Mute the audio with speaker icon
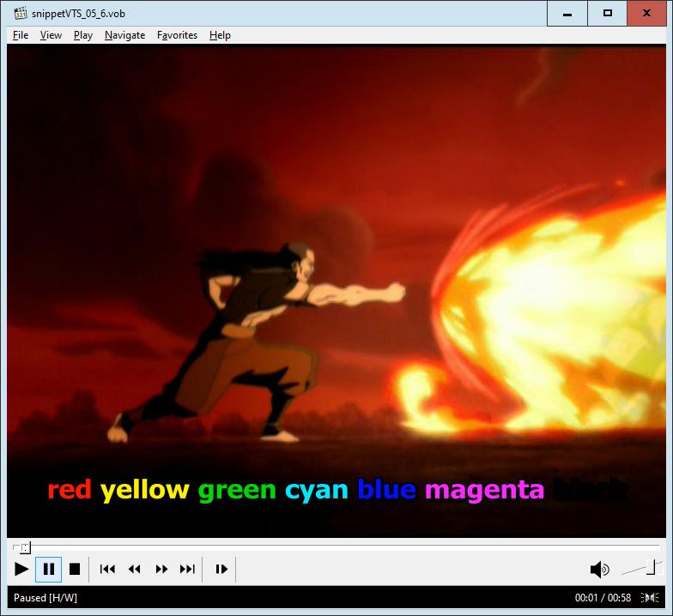This screenshot has width=673, height=616. 599,570
